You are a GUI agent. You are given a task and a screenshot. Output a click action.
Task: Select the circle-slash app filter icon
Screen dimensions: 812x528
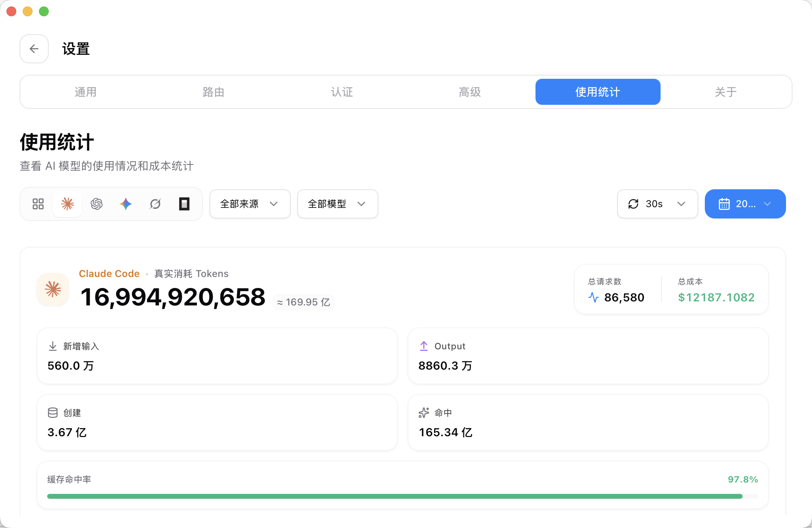tap(155, 204)
